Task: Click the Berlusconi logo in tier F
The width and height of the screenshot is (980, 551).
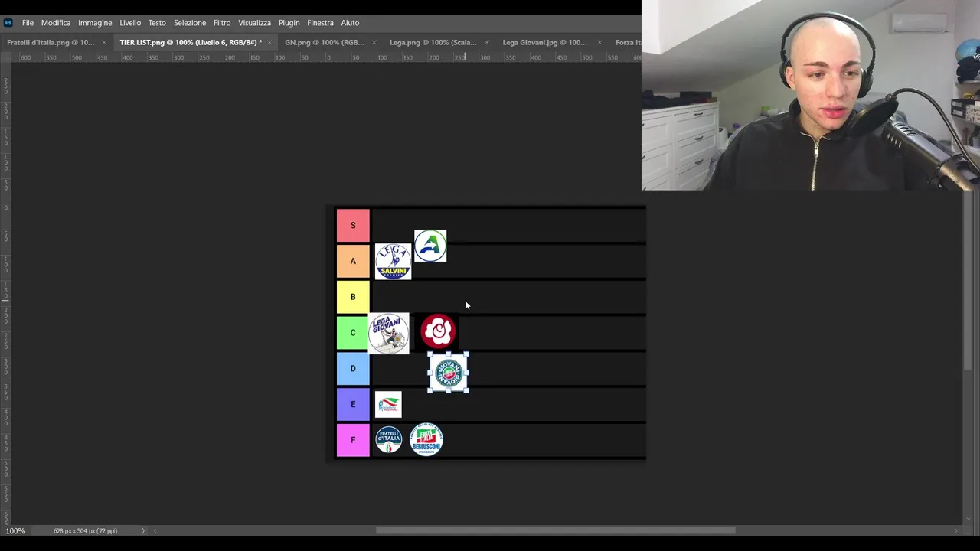Action: pyautogui.click(x=426, y=439)
